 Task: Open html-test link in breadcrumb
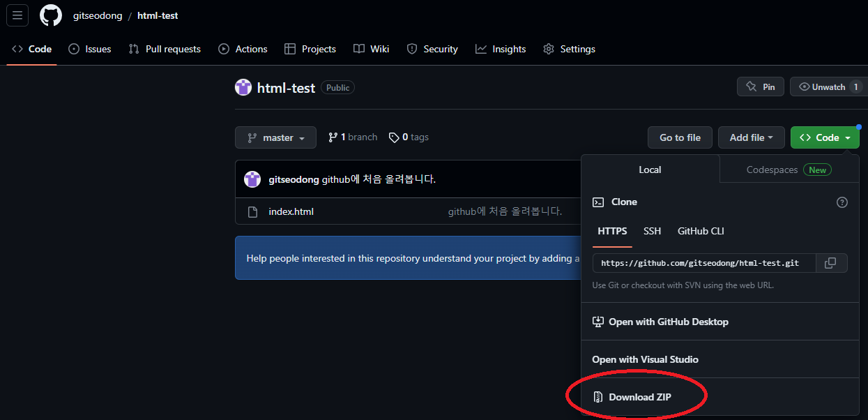click(x=158, y=15)
